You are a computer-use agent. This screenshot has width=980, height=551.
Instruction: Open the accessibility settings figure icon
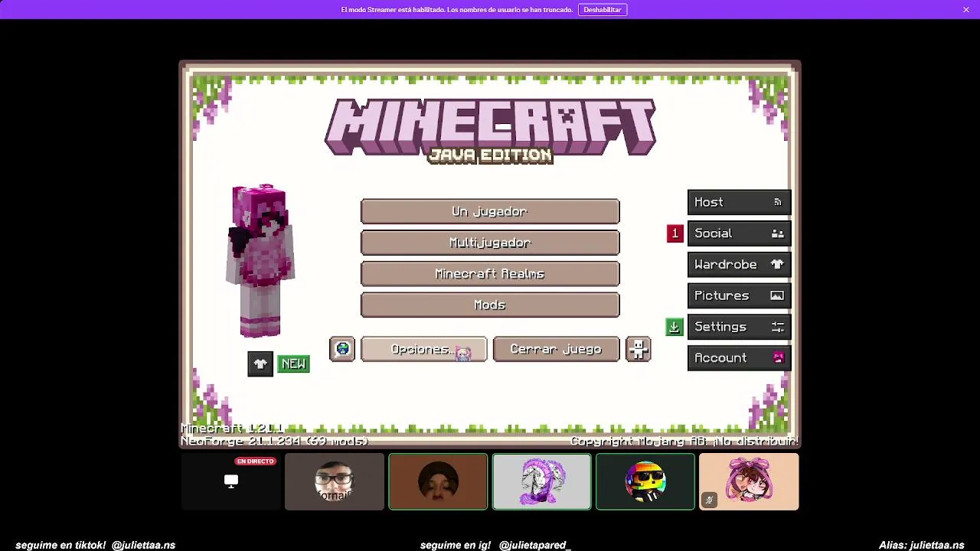point(638,349)
